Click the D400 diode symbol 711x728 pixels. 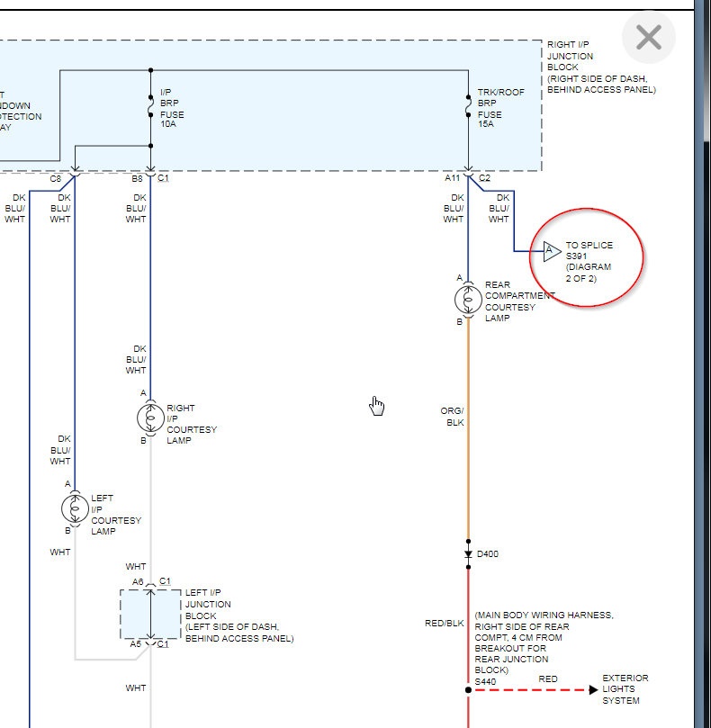pyautogui.click(x=468, y=554)
